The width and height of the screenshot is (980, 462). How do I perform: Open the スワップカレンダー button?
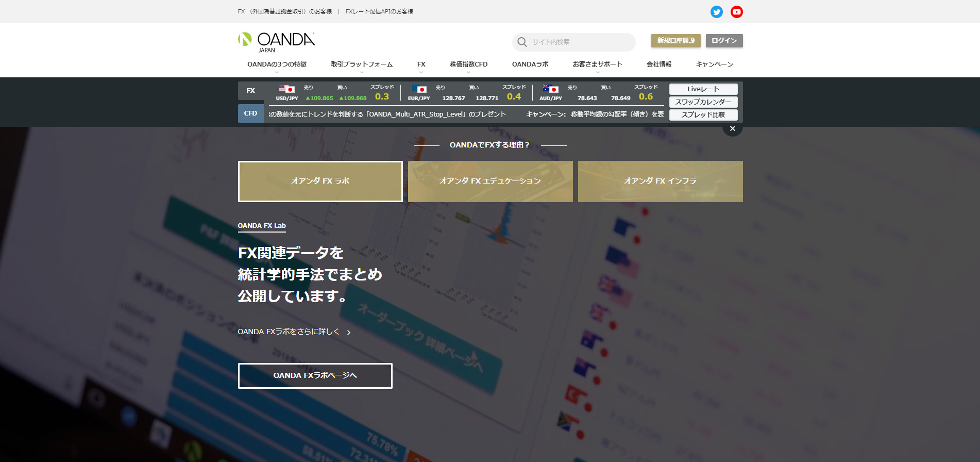[703, 102]
